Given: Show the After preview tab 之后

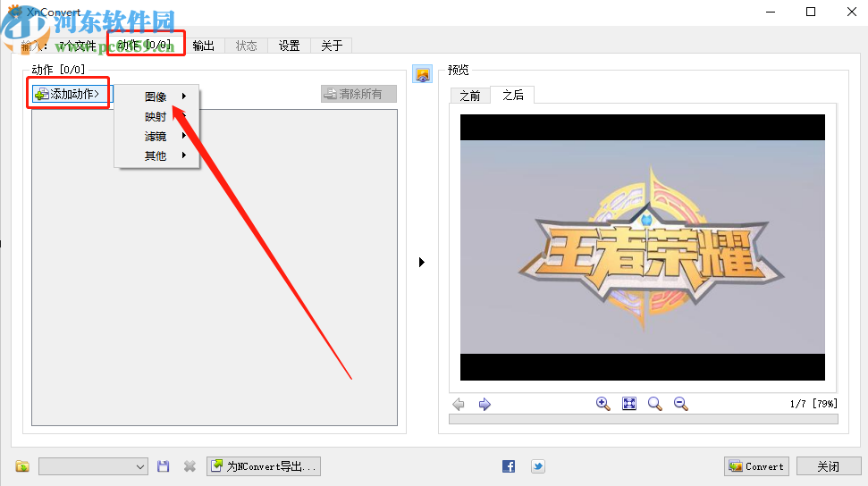Looking at the screenshot, I should [x=512, y=96].
